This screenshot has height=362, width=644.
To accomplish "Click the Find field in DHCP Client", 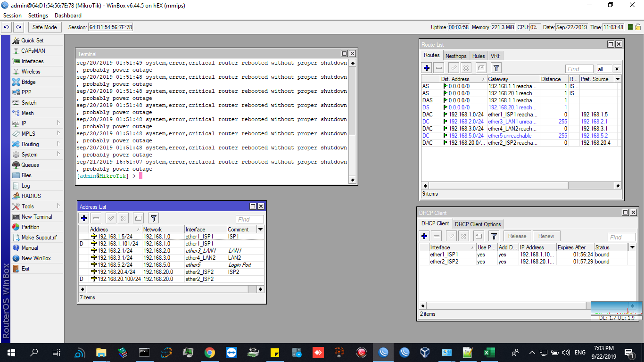I will (622, 237).
